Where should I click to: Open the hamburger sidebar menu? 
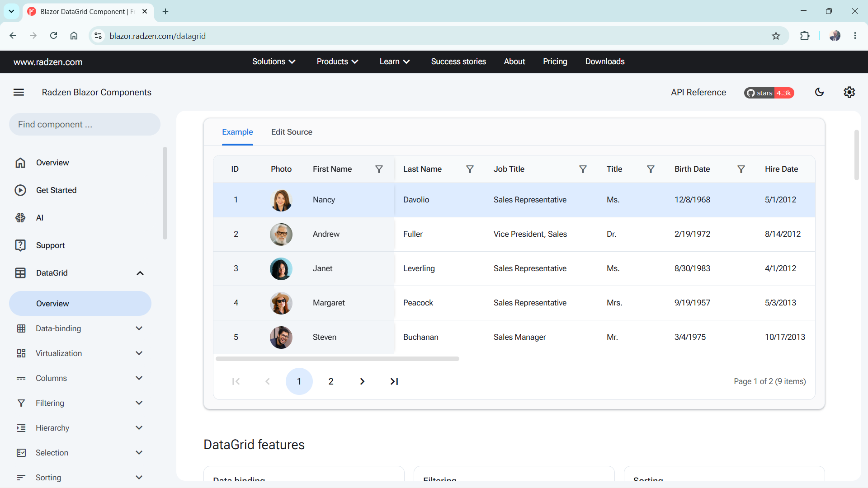[x=19, y=92]
